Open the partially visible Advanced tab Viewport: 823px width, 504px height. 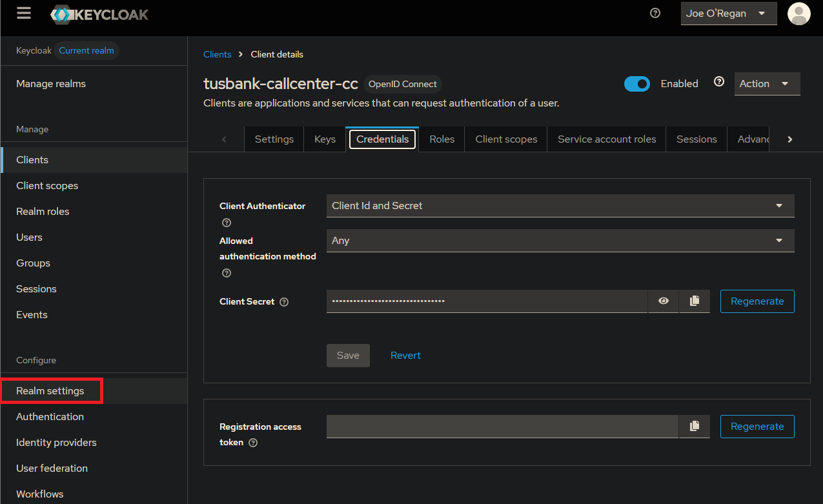point(749,139)
